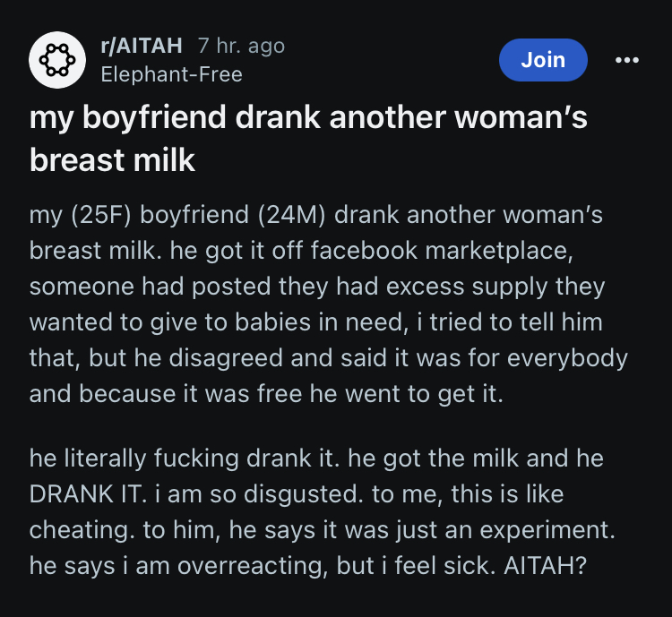The image size is (672, 617).
Task: Click the '7 hr. ago' timestamp
Action: click(241, 46)
